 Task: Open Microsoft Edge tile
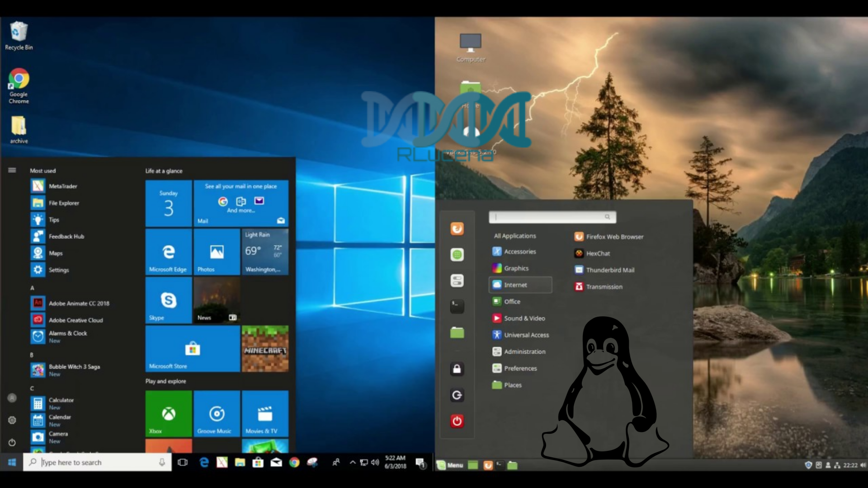click(169, 252)
